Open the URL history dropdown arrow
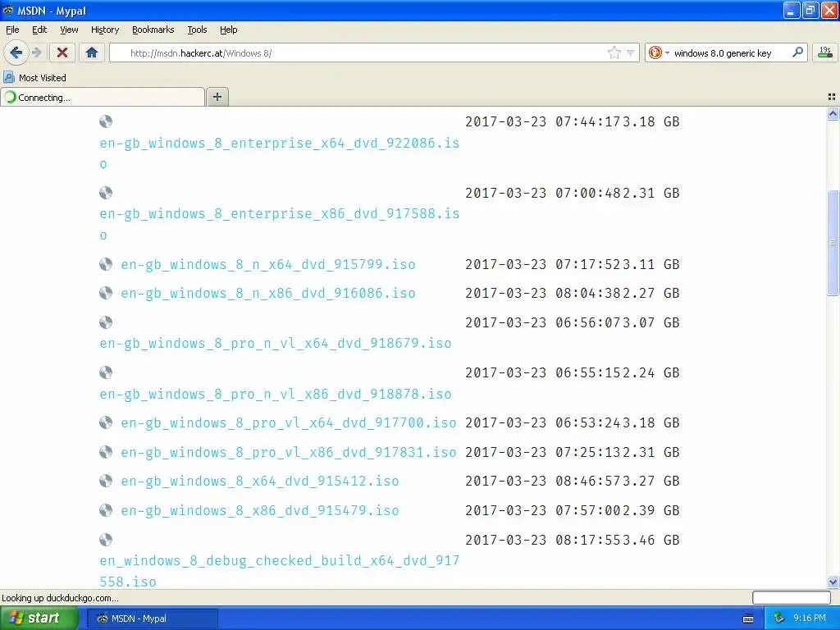This screenshot has height=630, width=840. 631,52
